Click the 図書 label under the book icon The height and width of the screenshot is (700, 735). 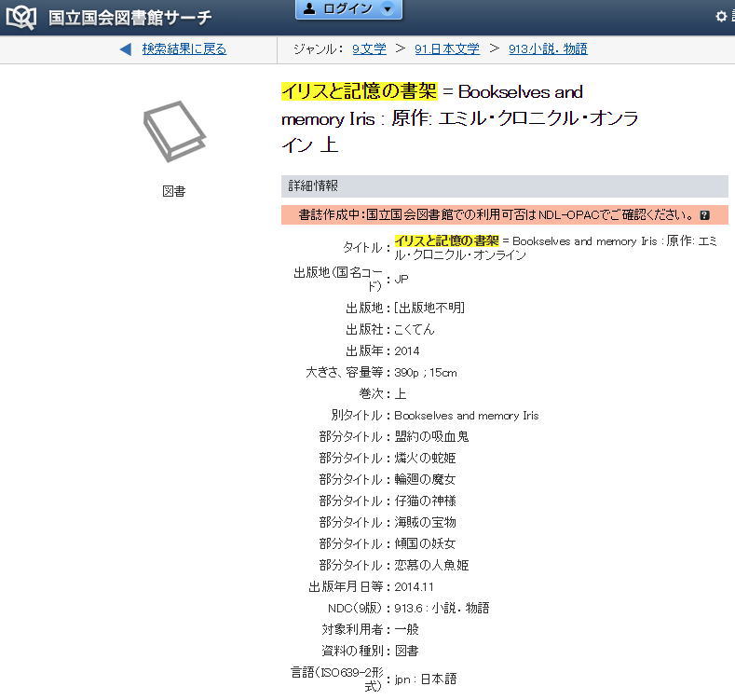pos(174,191)
